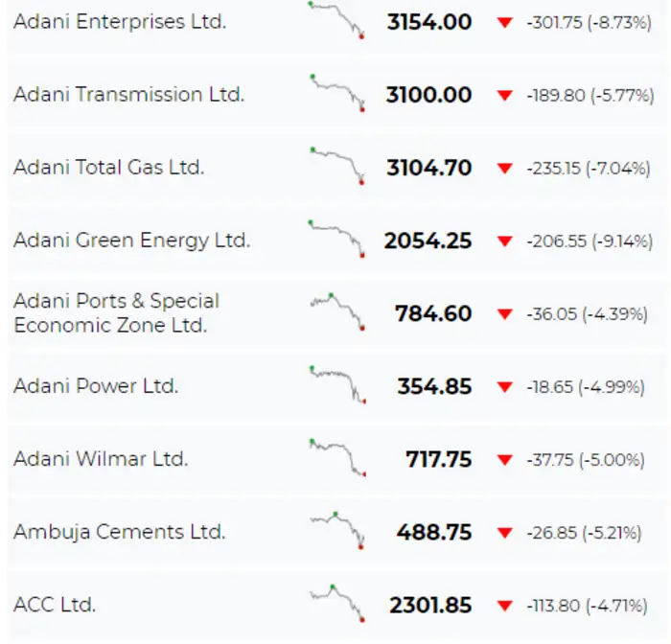Open the Adani Ports & Special Economic Zone link
This screenshot has width=671, height=644.
(116, 313)
